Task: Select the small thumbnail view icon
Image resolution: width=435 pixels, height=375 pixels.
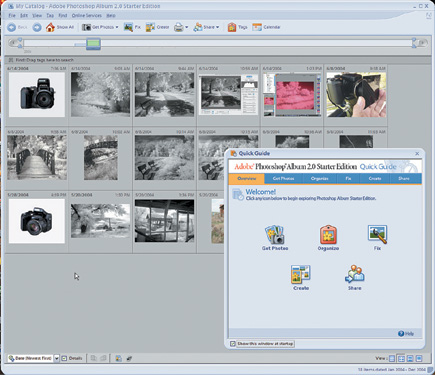Action: pyautogui.click(x=392, y=359)
